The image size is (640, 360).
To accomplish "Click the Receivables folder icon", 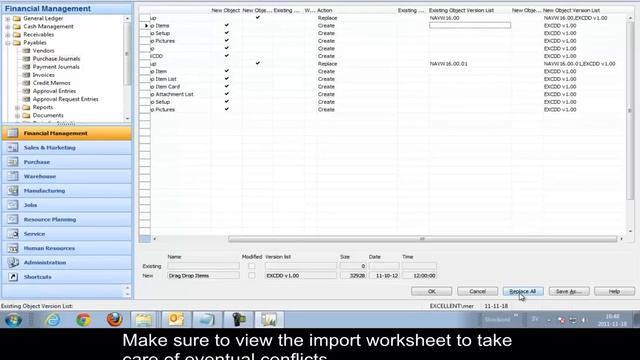I will click(x=17, y=35).
